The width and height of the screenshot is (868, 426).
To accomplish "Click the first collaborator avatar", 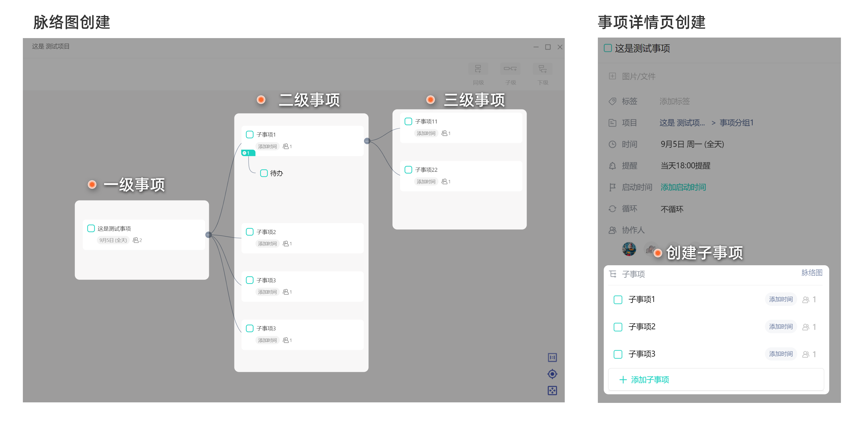I will click(x=629, y=249).
